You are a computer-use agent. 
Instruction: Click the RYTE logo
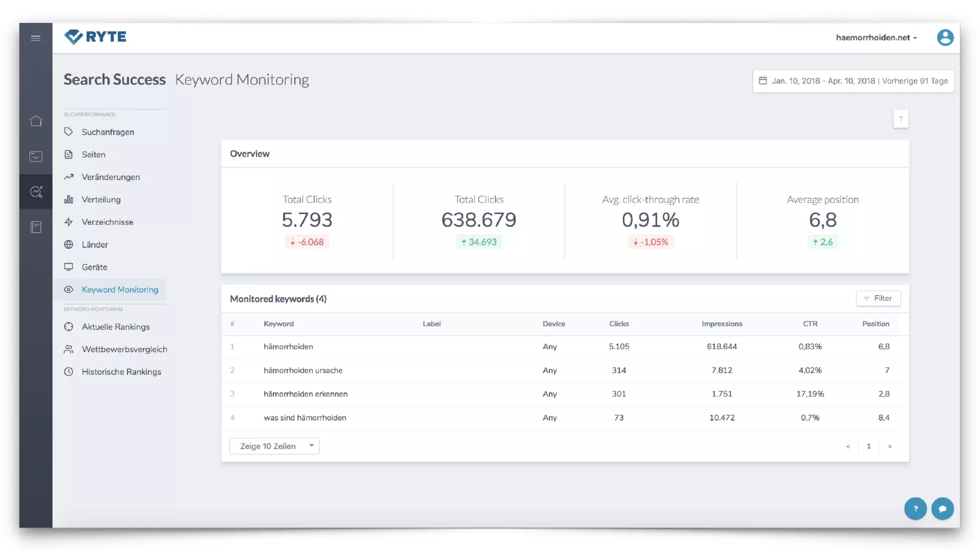(x=95, y=37)
